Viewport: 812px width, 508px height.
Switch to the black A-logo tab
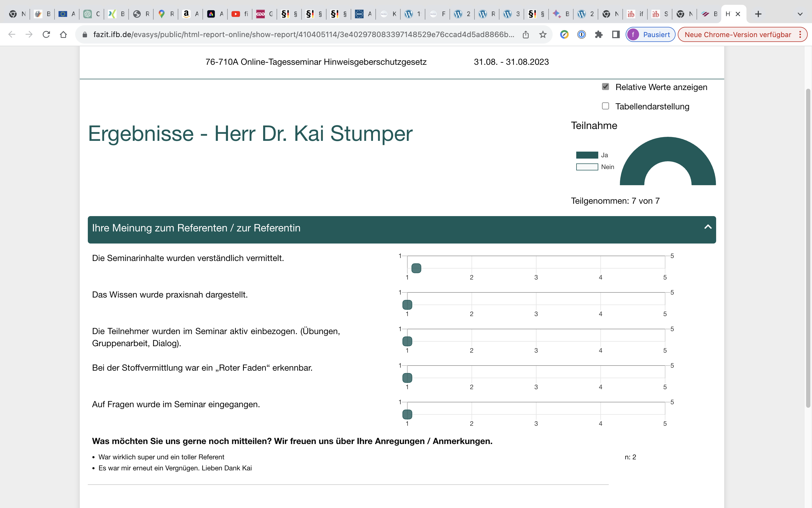tap(215, 14)
